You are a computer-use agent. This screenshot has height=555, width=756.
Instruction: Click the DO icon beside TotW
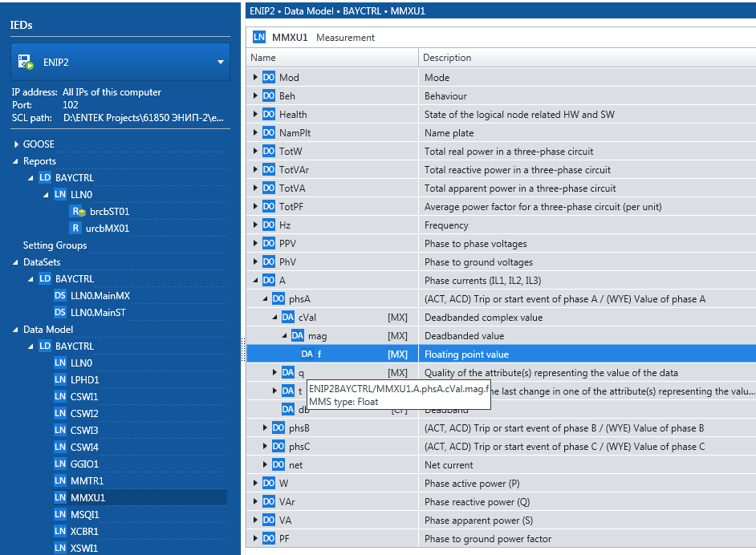(x=269, y=152)
